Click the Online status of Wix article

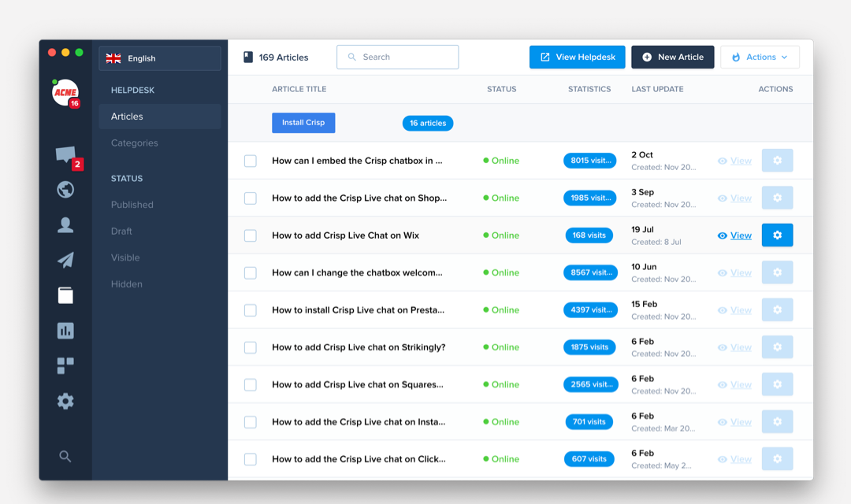[501, 235]
